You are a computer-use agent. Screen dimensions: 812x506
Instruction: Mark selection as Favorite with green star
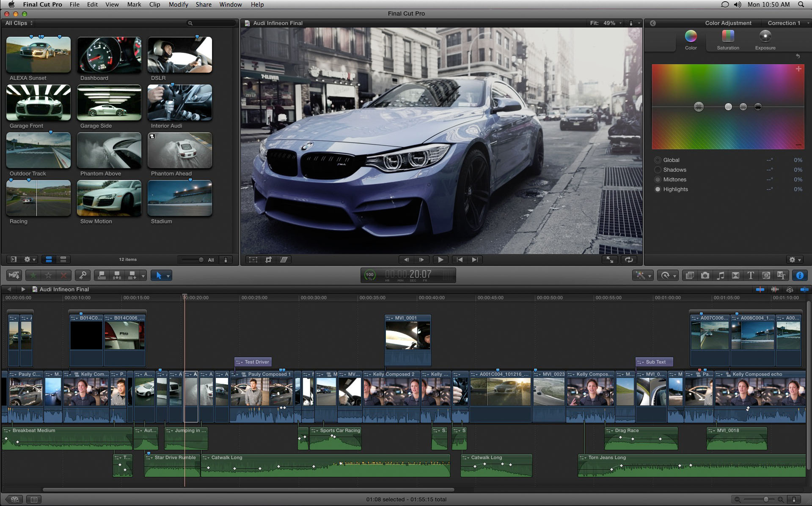coord(33,276)
